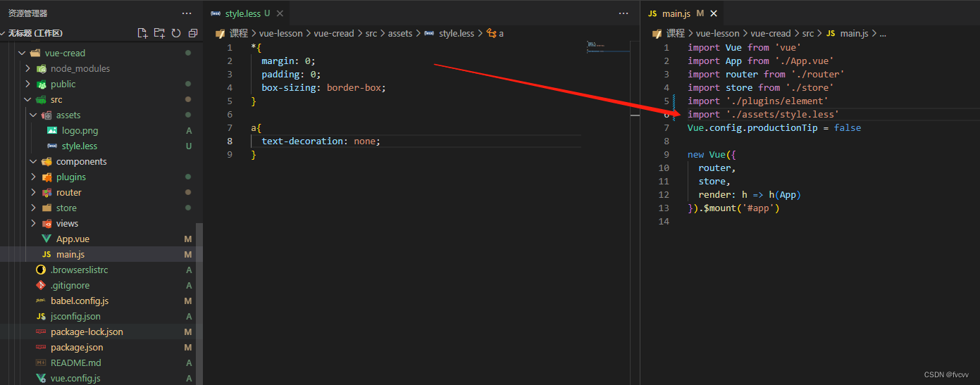Image resolution: width=980 pixels, height=385 pixels.
Task: Click the router folder icon
Action: [x=47, y=192]
